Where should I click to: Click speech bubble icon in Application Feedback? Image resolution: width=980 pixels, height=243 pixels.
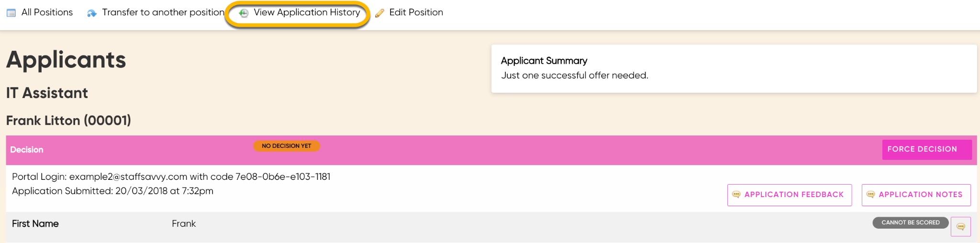click(736, 195)
